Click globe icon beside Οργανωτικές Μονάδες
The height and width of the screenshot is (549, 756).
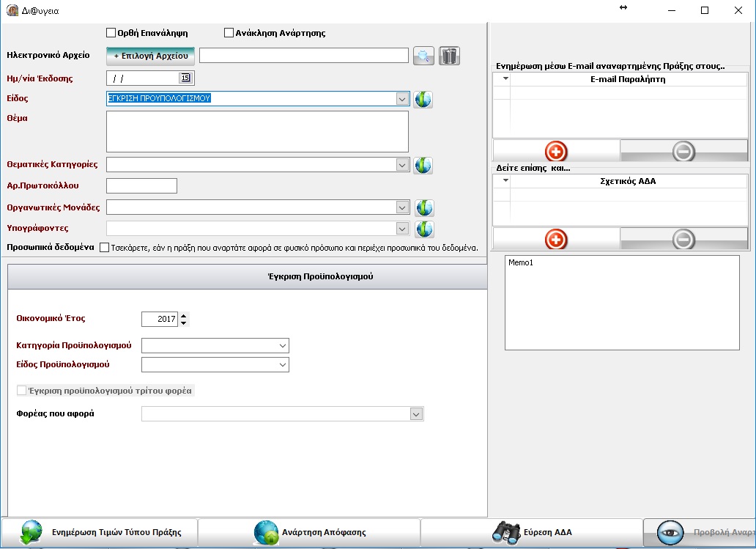pos(424,208)
